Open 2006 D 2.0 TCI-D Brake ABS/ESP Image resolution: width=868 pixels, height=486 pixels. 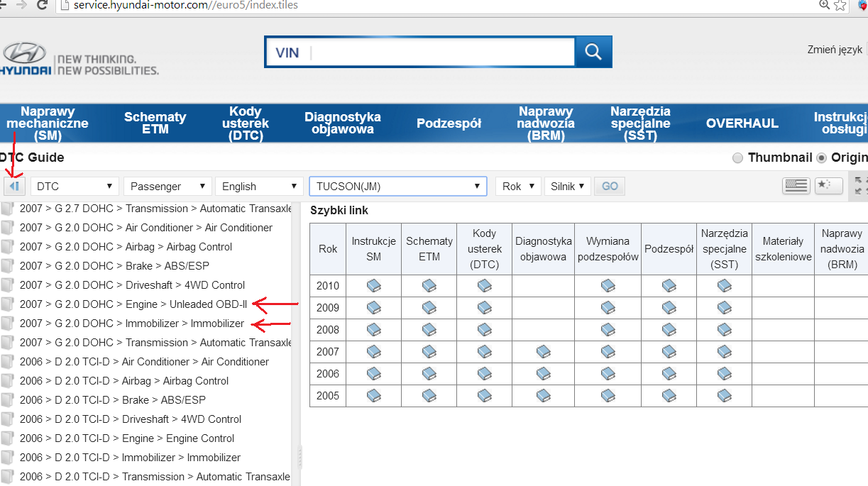[x=113, y=399]
